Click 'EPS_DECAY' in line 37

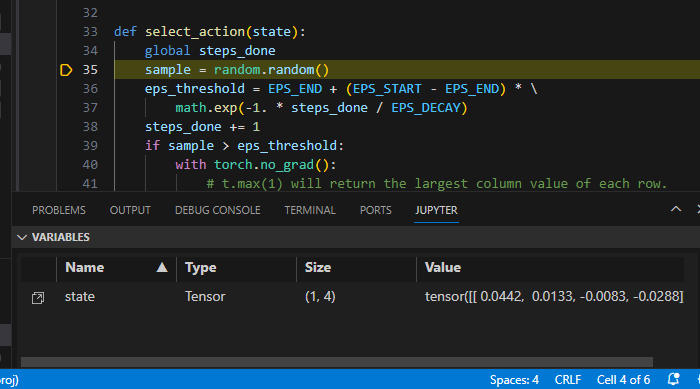pyautogui.click(x=425, y=108)
